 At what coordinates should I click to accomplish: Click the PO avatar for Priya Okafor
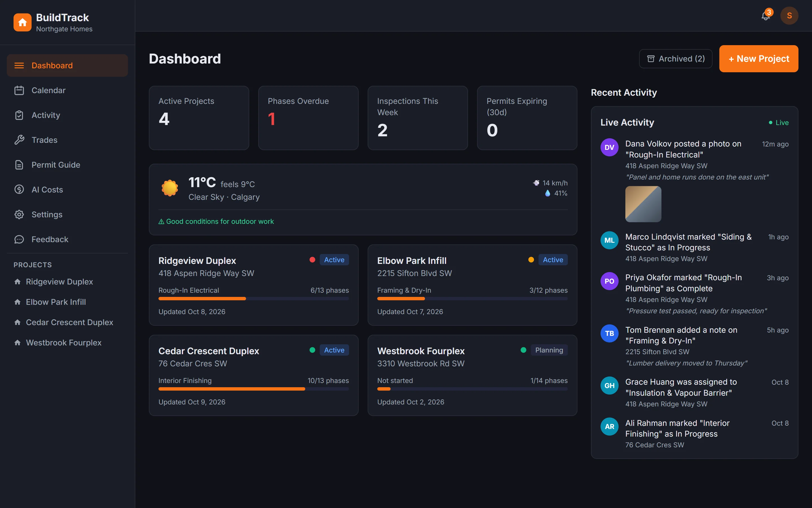[609, 281]
